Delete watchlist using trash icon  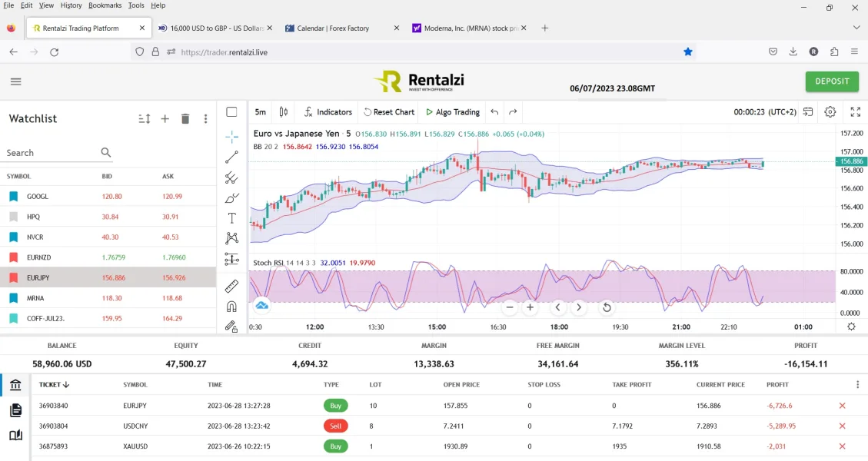coord(185,119)
